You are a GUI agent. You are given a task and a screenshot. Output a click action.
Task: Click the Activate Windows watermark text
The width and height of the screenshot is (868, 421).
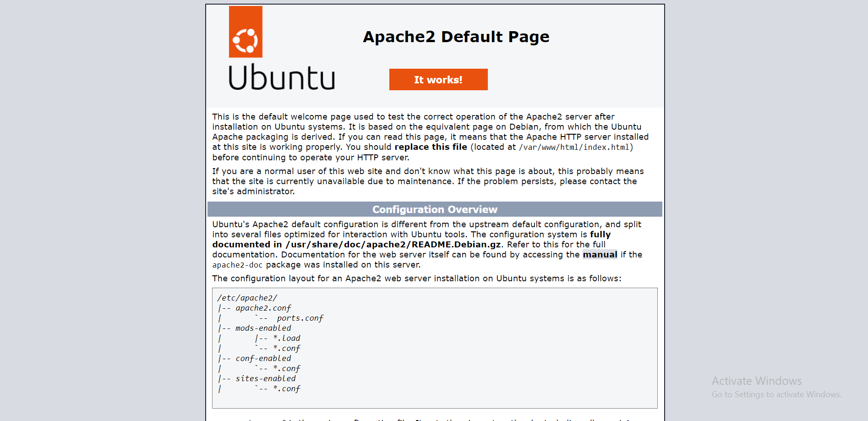point(757,381)
